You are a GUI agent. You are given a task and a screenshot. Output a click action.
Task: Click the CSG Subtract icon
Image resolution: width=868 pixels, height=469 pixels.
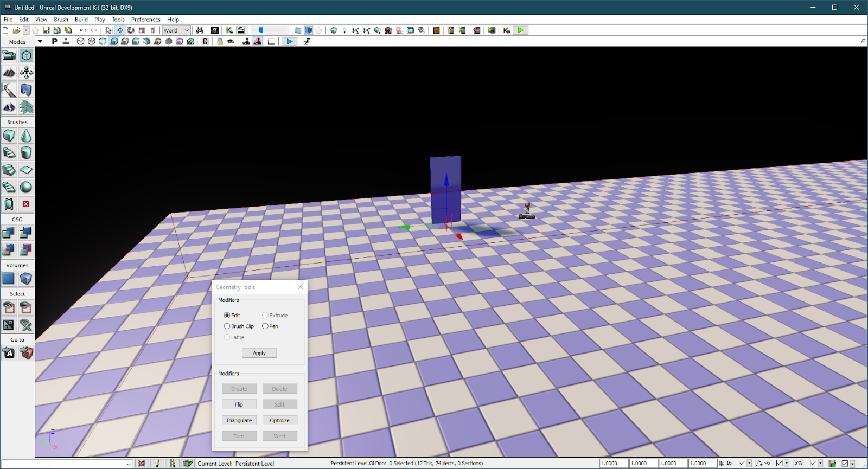click(x=26, y=233)
